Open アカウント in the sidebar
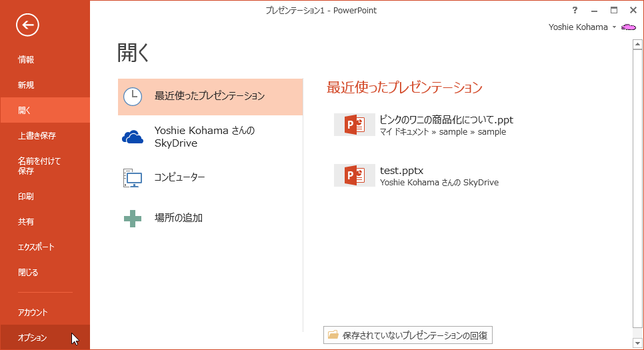 [x=45, y=312]
